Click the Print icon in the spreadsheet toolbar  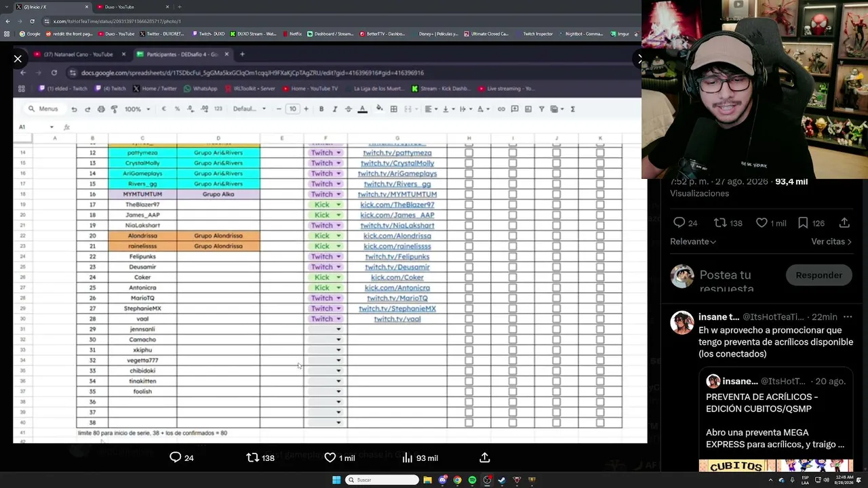click(101, 108)
